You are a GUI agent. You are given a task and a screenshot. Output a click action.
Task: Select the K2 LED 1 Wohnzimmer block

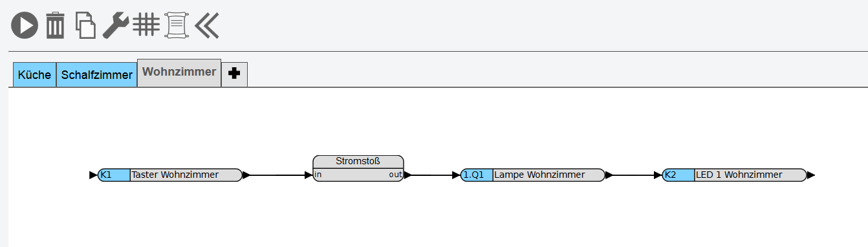coord(735,175)
